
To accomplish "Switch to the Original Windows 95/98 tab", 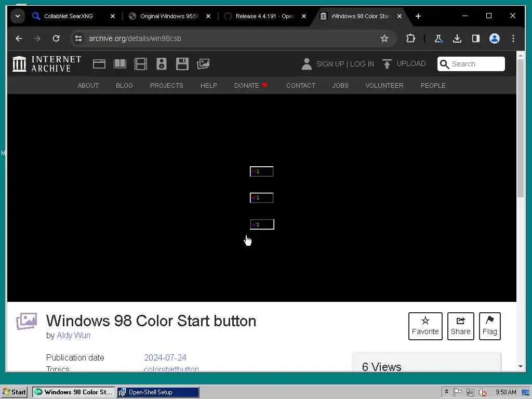I will (169, 16).
